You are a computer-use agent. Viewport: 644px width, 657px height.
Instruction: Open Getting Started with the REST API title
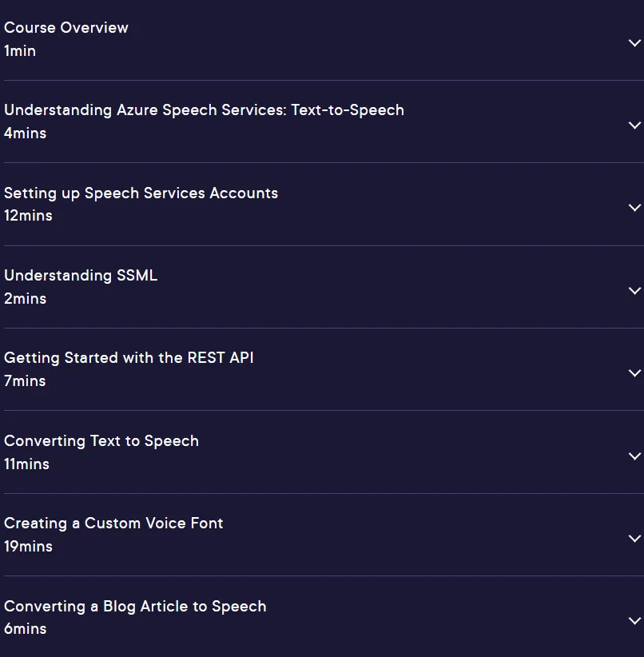click(129, 358)
